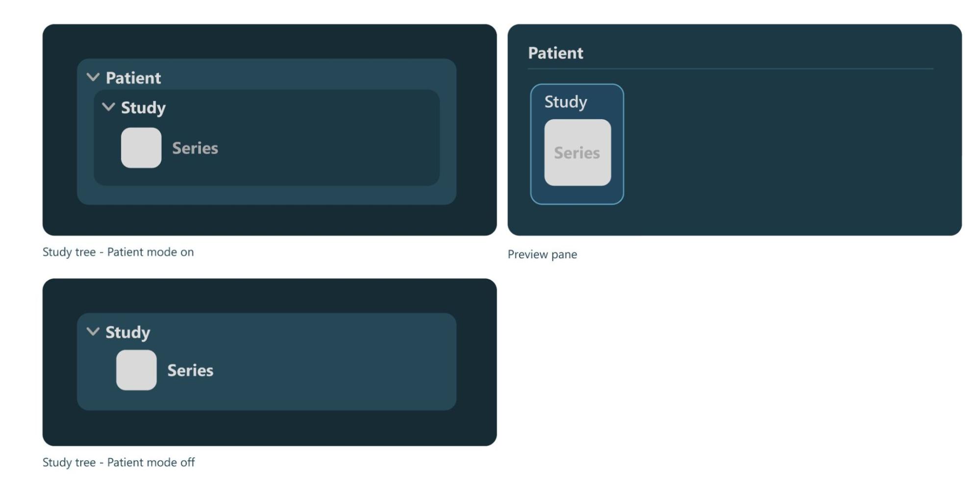Collapse Study chevron in Patient-mode-off tree
The height and width of the screenshot is (486, 980).
93,332
